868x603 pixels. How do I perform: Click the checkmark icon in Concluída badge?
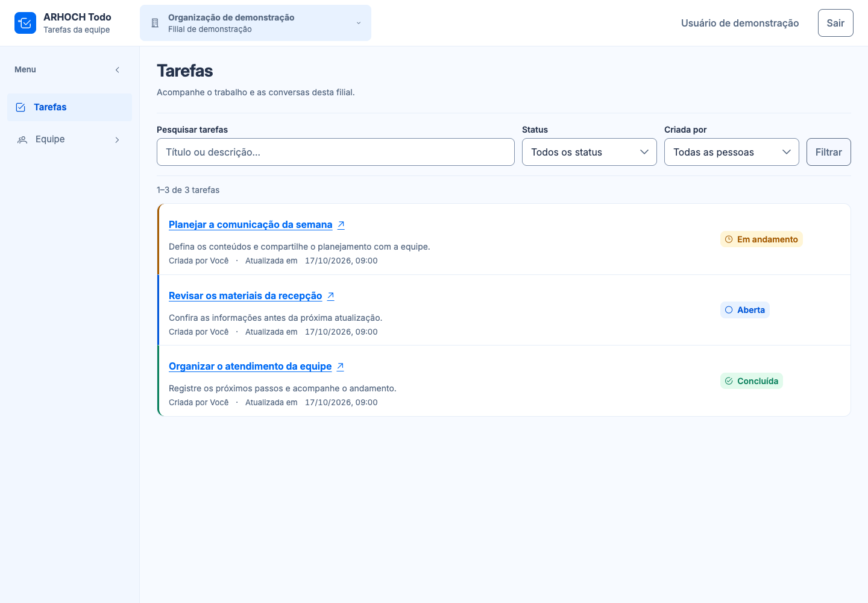pos(729,381)
